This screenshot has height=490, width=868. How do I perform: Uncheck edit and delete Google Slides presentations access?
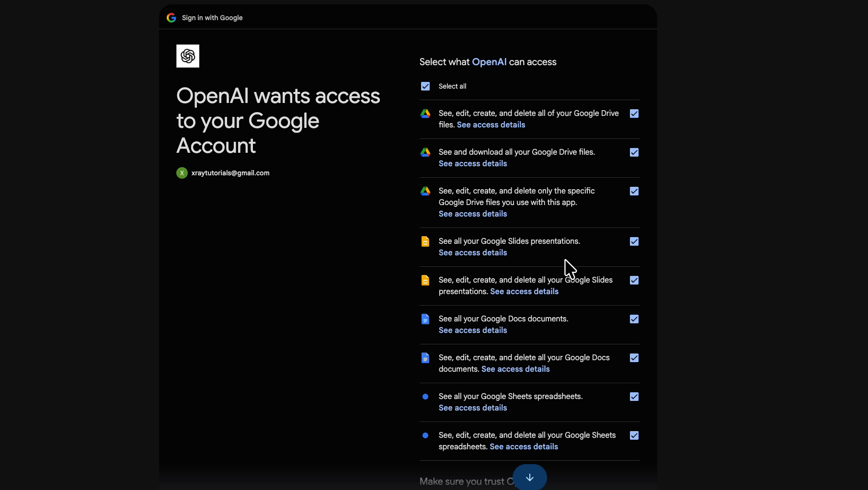click(x=634, y=280)
